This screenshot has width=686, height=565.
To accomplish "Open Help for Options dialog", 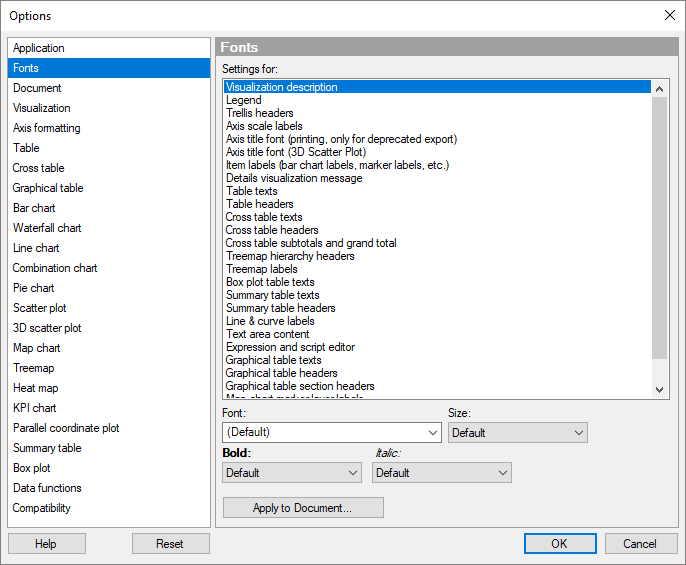I will (x=46, y=544).
